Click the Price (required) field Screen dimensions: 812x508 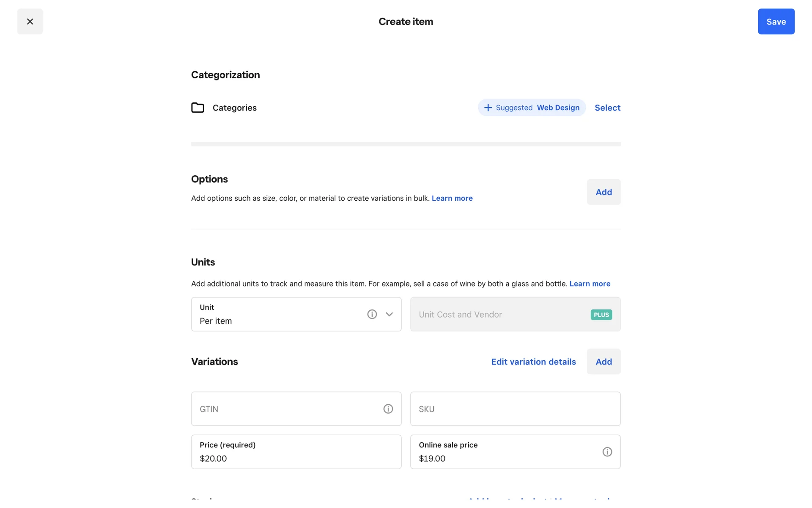[x=296, y=452]
